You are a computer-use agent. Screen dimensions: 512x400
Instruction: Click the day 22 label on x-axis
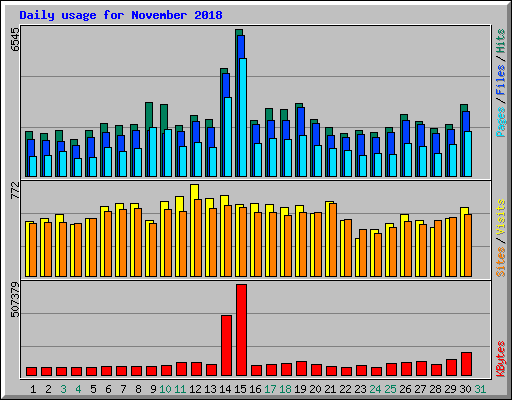(x=345, y=389)
